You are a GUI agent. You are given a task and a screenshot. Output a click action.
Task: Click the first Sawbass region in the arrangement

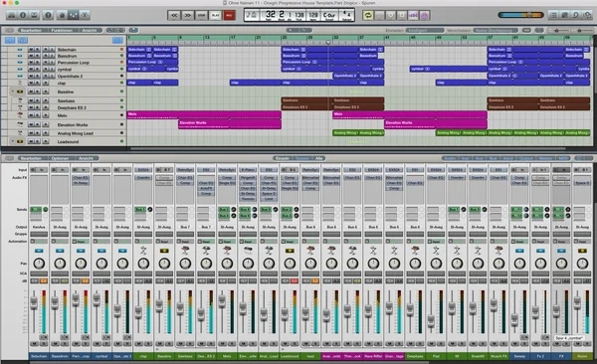tap(306, 100)
